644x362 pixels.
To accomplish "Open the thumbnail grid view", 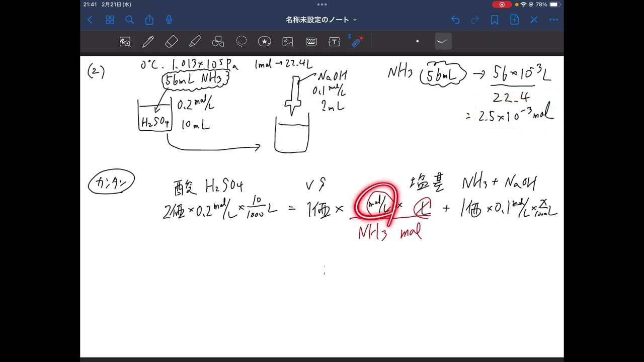I will click(x=110, y=20).
